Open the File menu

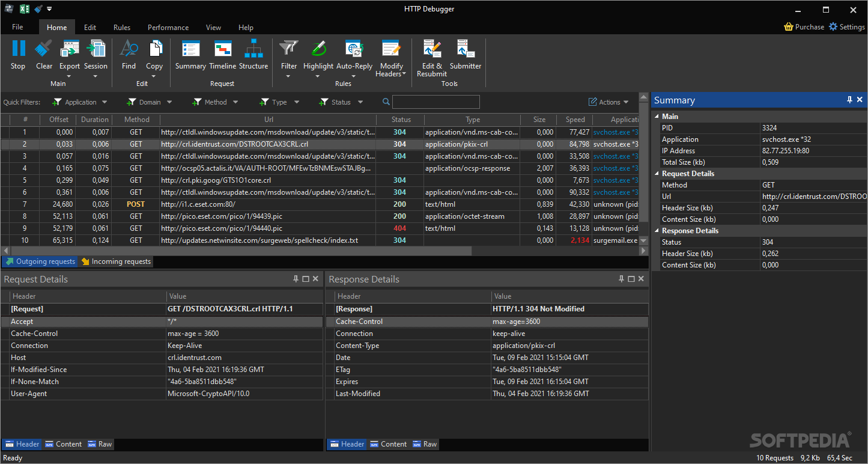[x=17, y=27]
